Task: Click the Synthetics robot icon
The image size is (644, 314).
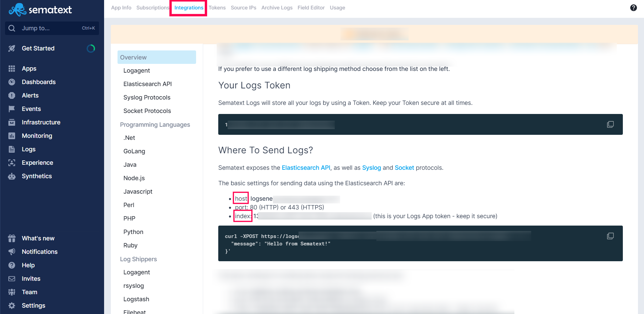Action: [12, 176]
